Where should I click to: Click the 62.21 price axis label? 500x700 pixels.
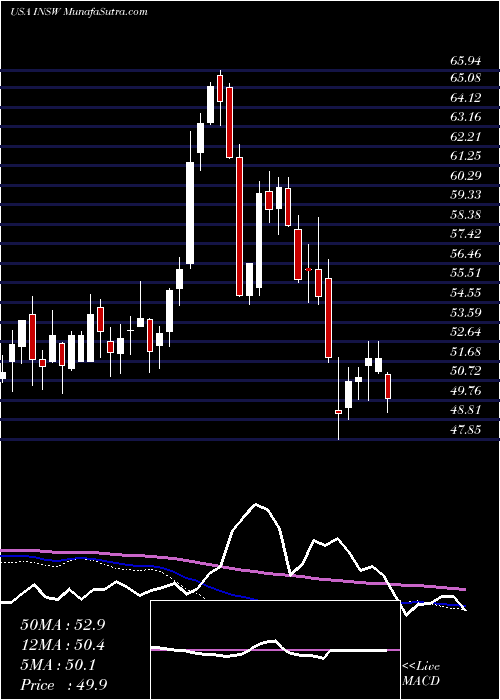465,136
